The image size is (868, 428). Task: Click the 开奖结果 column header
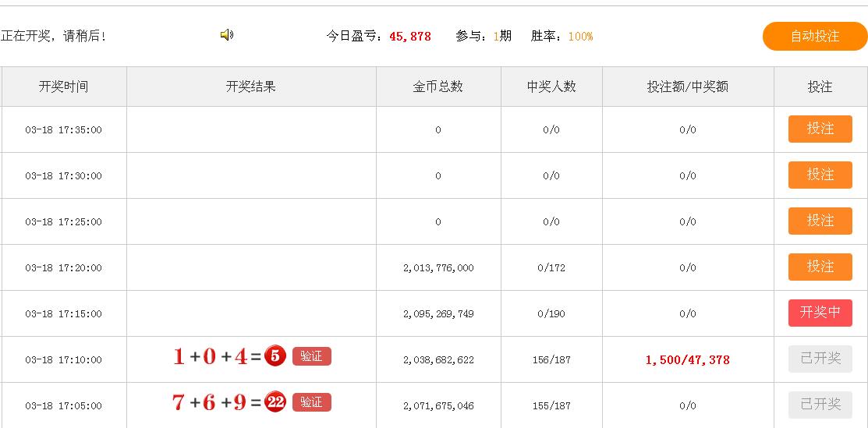(x=250, y=87)
